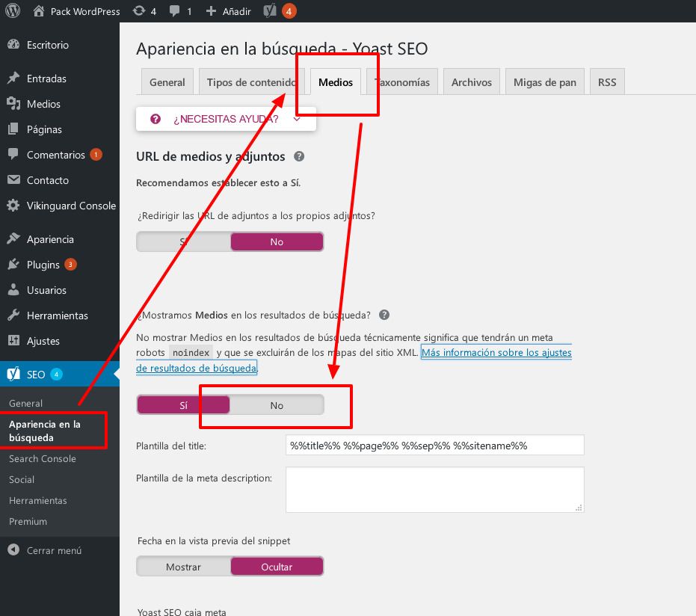Open Yoast icon in the admin bar
Image resolution: width=696 pixels, height=616 pixels.
pyautogui.click(x=270, y=10)
